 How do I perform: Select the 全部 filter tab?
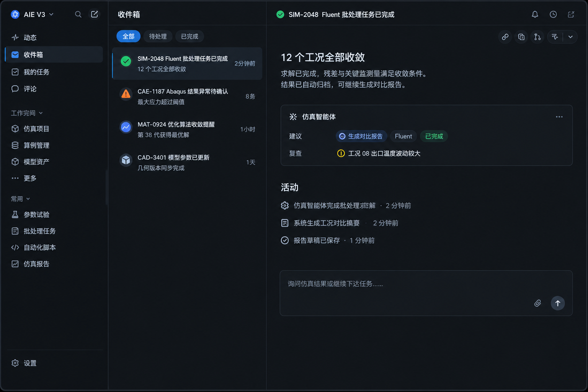[x=129, y=36]
